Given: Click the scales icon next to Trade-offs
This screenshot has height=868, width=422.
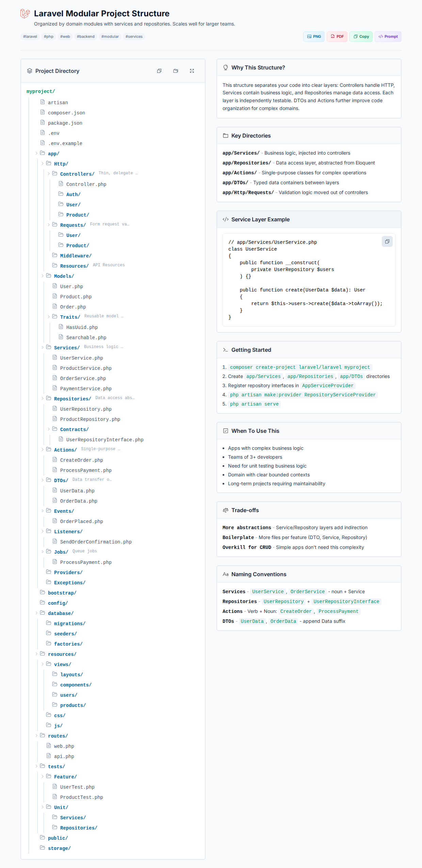Looking at the screenshot, I should (225, 510).
